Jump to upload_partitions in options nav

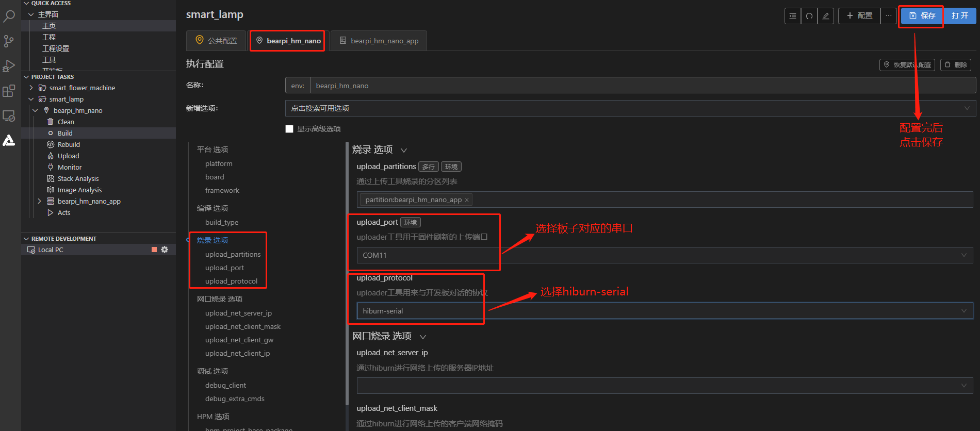[x=233, y=254]
